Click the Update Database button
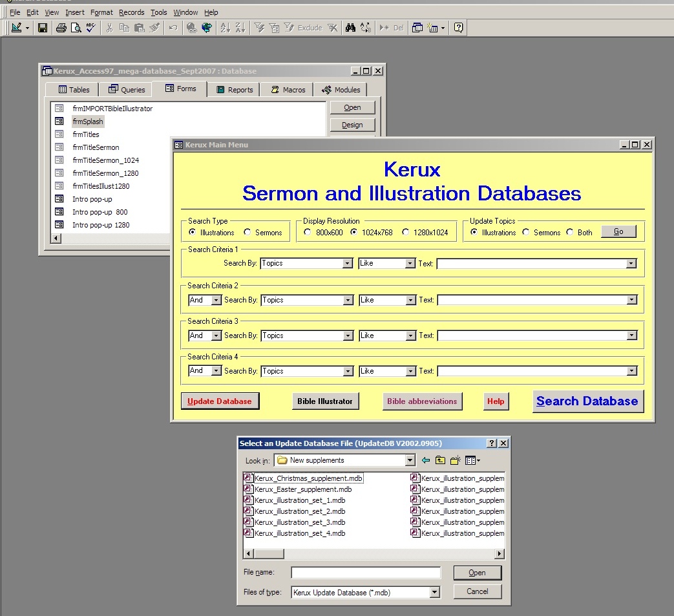This screenshot has width=674, height=616. pyautogui.click(x=220, y=401)
